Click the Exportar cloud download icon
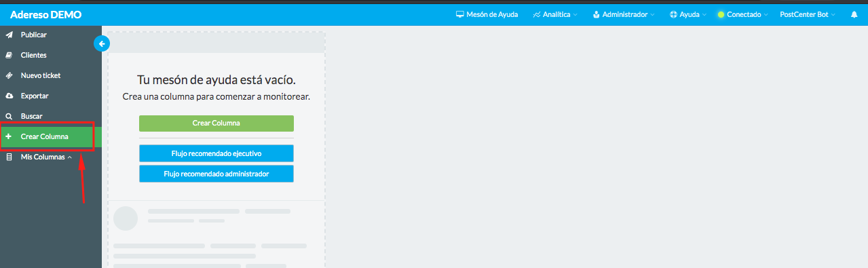The height and width of the screenshot is (268, 868). [x=9, y=96]
